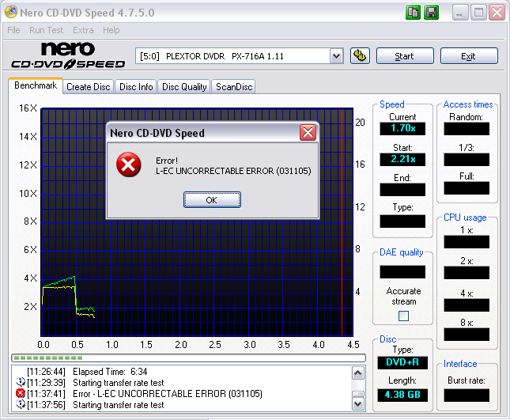Screen dimensions: 510x420
Task: Click the copy results icon in title bar
Action: pos(413,13)
